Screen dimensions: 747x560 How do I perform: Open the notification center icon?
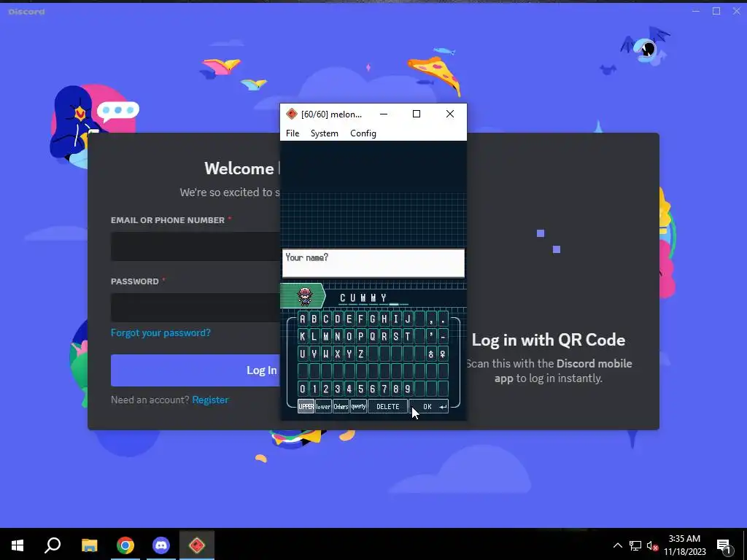[724, 545]
